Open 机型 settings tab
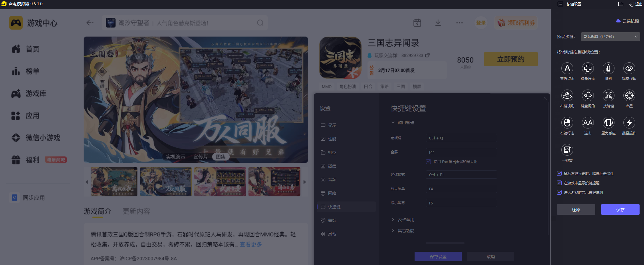The image size is (644, 265). coord(346,152)
